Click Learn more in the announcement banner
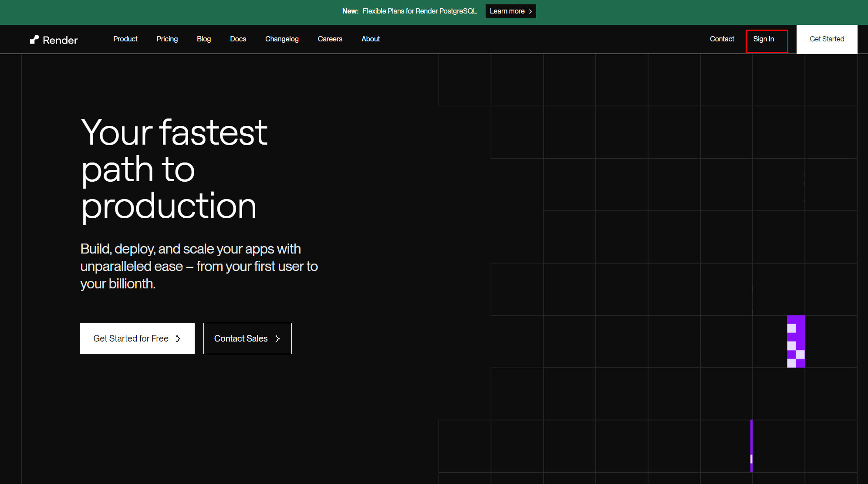Image resolution: width=868 pixels, height=484 pixels. point(510,11)
